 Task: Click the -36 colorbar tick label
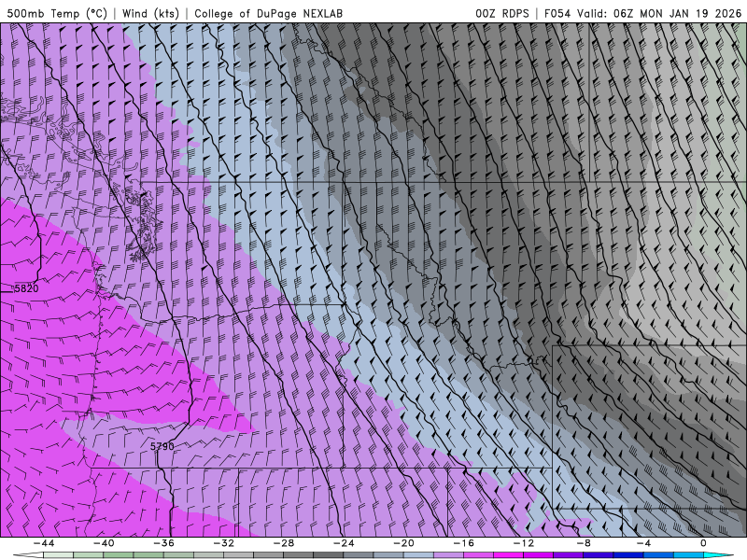[164, 543]
